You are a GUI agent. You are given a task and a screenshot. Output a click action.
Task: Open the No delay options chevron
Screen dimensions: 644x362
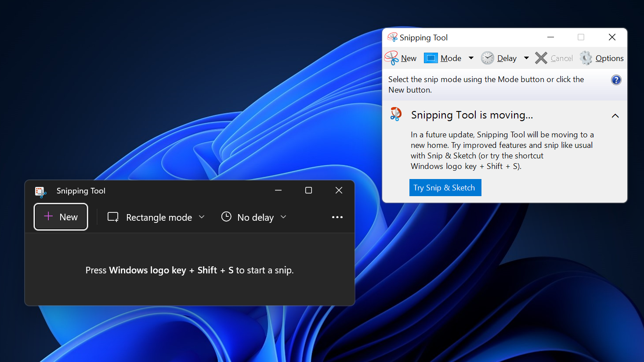[x=283, y=217]
